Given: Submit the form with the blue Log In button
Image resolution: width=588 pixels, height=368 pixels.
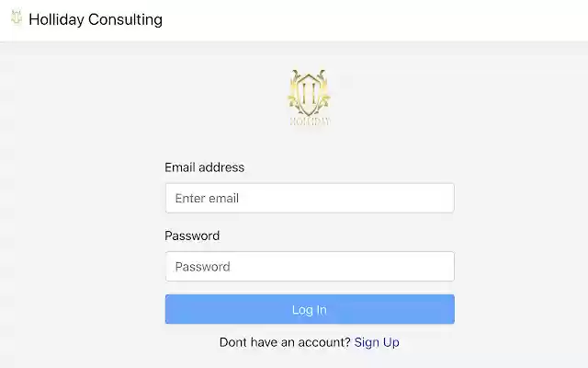Looking at the screenshot, I should [310, 309].
